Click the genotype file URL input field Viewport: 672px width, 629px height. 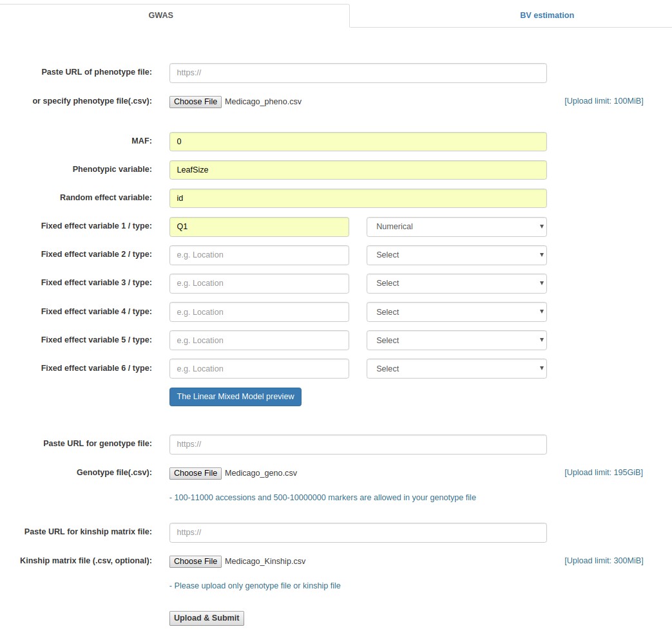pos(358,444)
